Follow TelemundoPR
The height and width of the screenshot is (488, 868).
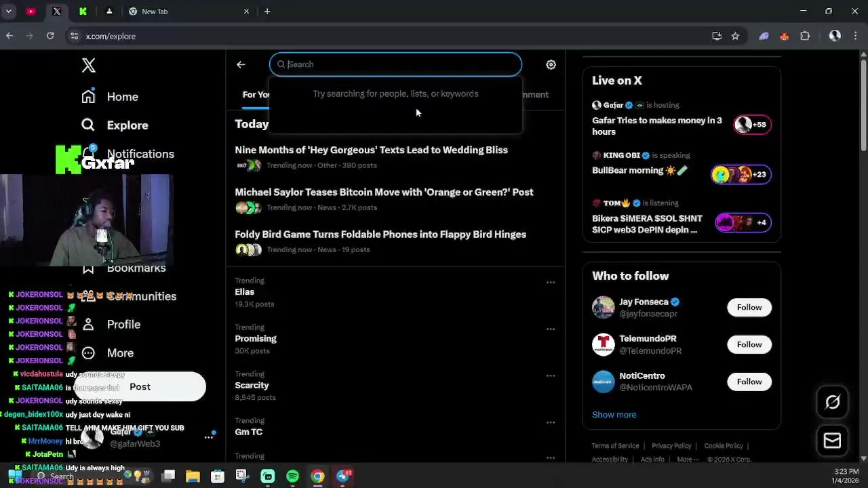[x=749, y=344]
